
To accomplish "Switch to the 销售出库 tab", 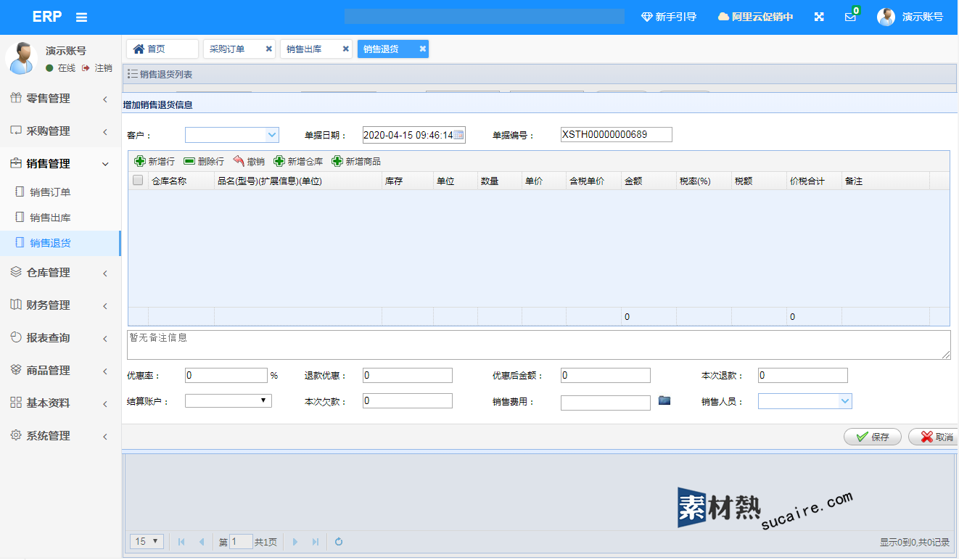I will pyautogui.click(x=304, y=49).
